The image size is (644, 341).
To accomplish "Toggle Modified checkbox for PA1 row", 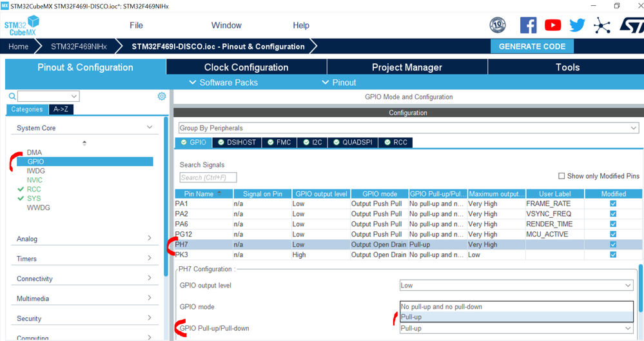I will [x=613, y=203].
